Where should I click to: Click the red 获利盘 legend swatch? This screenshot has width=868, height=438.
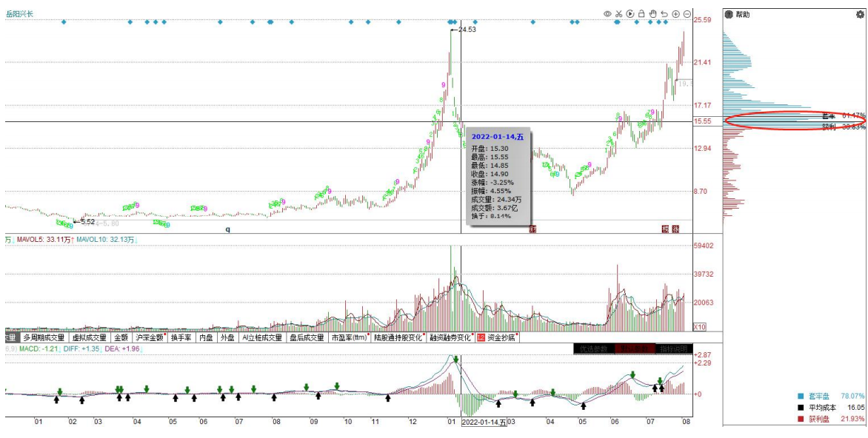(799, 419)
